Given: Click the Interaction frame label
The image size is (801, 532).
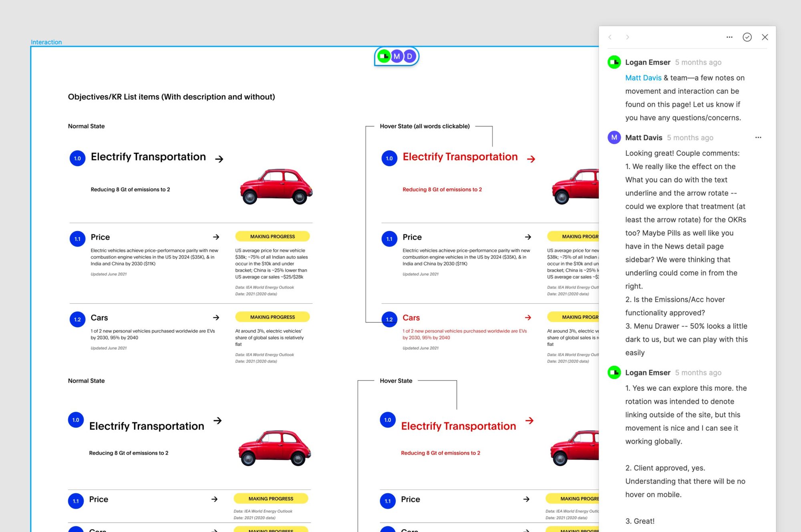Looking at the screenshot, I should coord(46,42).
